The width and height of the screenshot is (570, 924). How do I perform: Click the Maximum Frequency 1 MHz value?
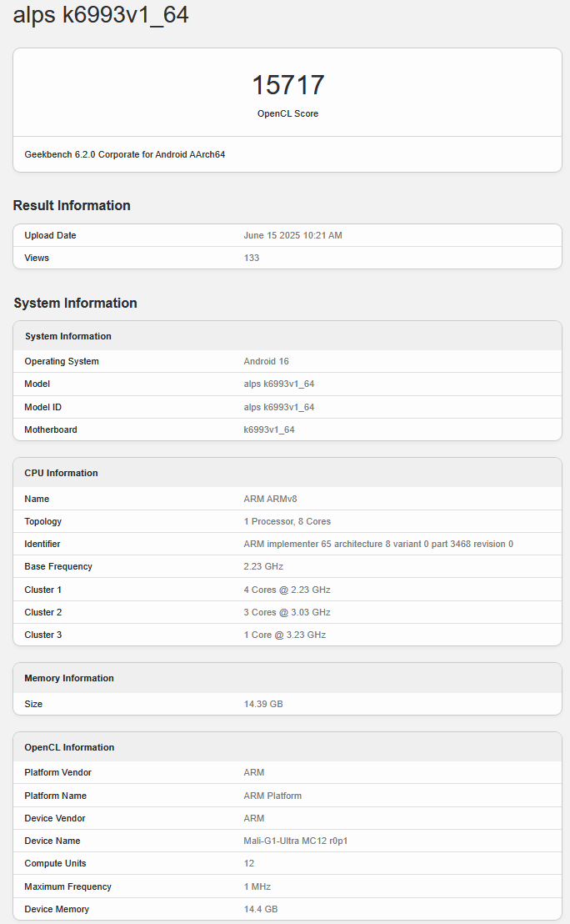(257, 886)
